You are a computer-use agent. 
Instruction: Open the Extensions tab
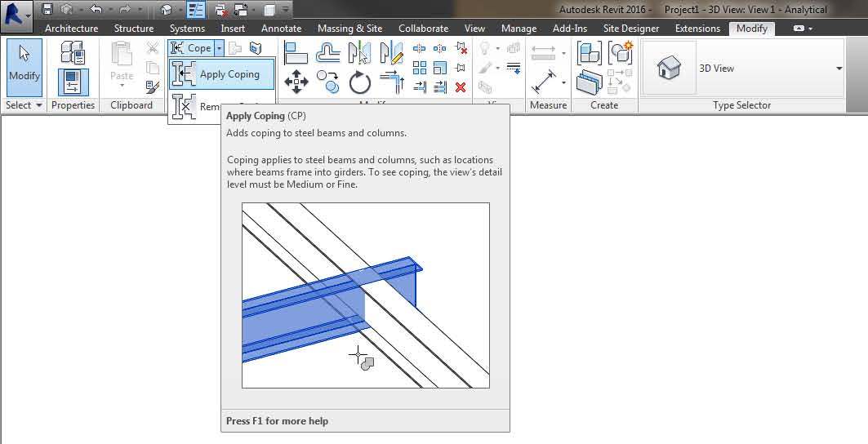click(697, 29)
